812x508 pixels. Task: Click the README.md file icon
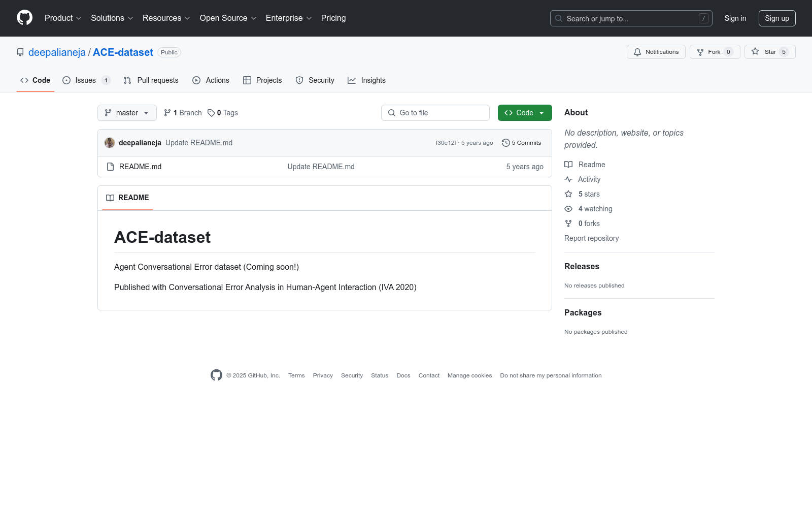point(110,167)
